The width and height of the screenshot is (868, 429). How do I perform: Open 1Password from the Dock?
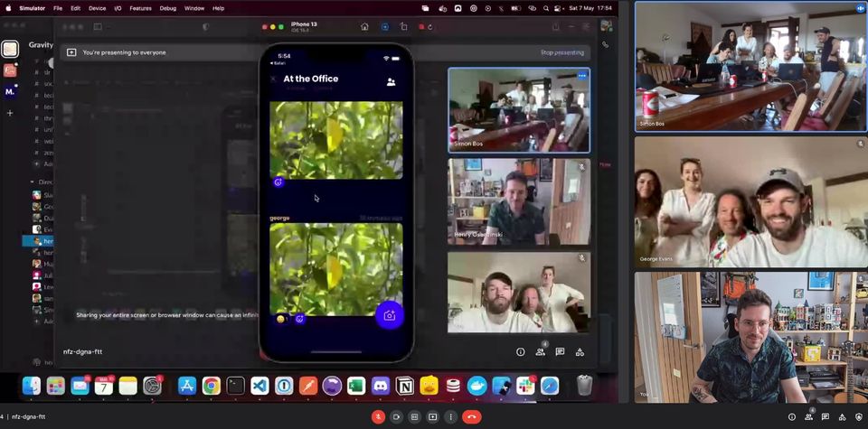pyautogui.click(x=284, y=386)
